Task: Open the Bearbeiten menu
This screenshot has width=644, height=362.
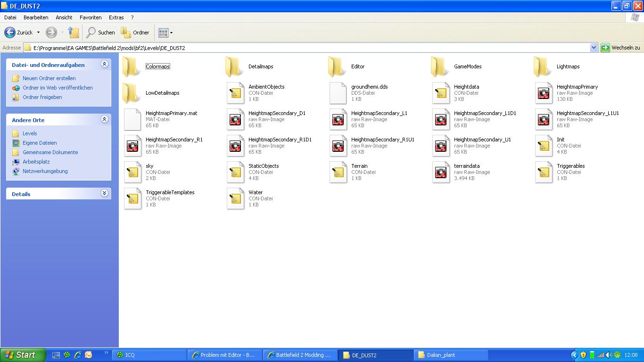Action: (x=36, y=17)
